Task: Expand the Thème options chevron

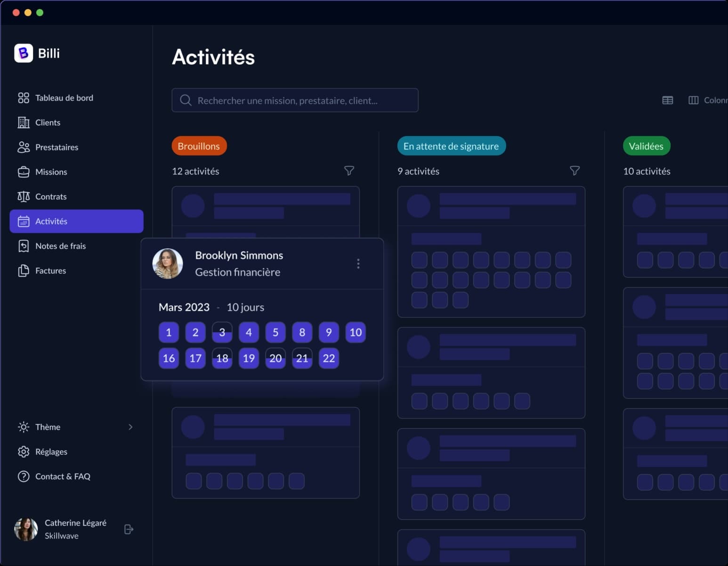Action: (x=130, y=427)
